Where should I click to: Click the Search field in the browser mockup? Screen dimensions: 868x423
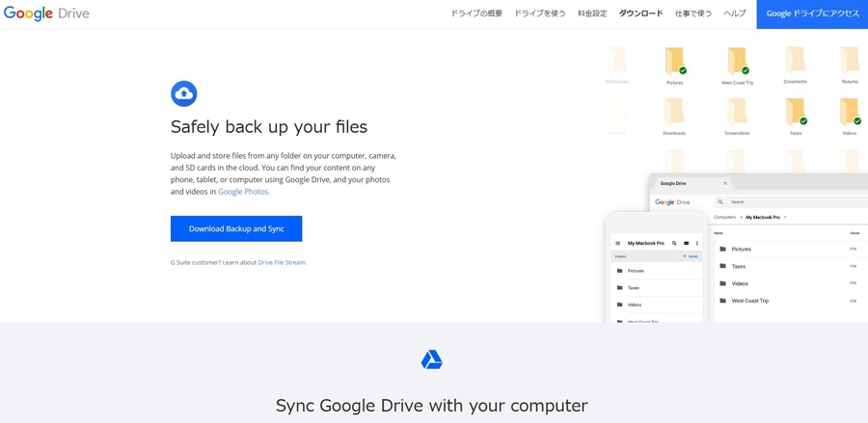coord(792,202)
